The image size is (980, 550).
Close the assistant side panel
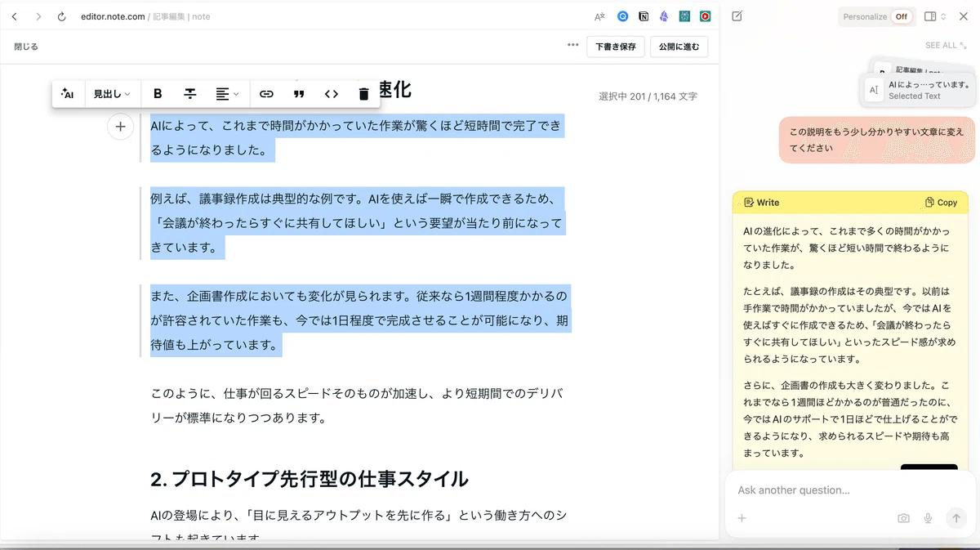coord(964,16)
